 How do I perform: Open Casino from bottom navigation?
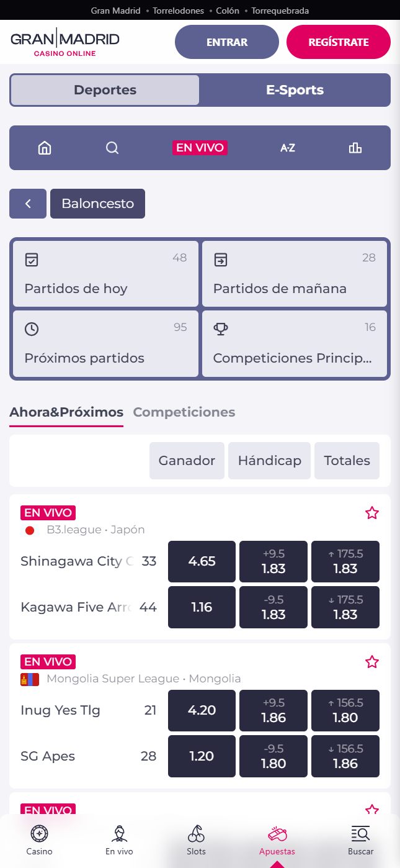pos(40,841)
